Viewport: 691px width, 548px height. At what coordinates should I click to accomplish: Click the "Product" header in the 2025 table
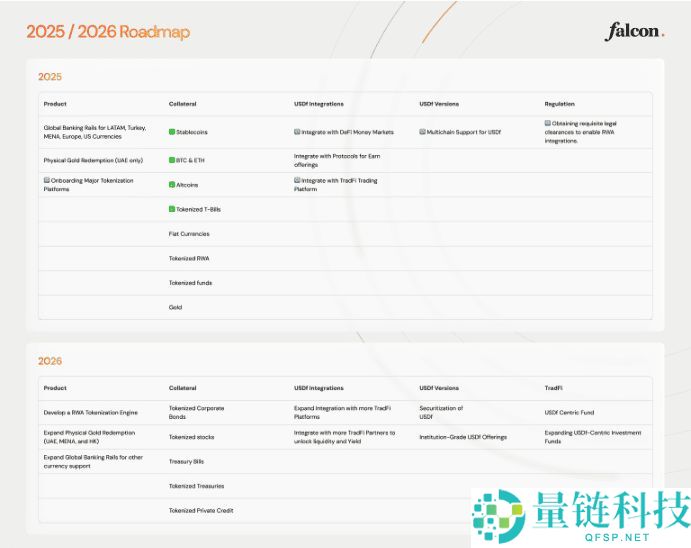click(x=55, y=104)
